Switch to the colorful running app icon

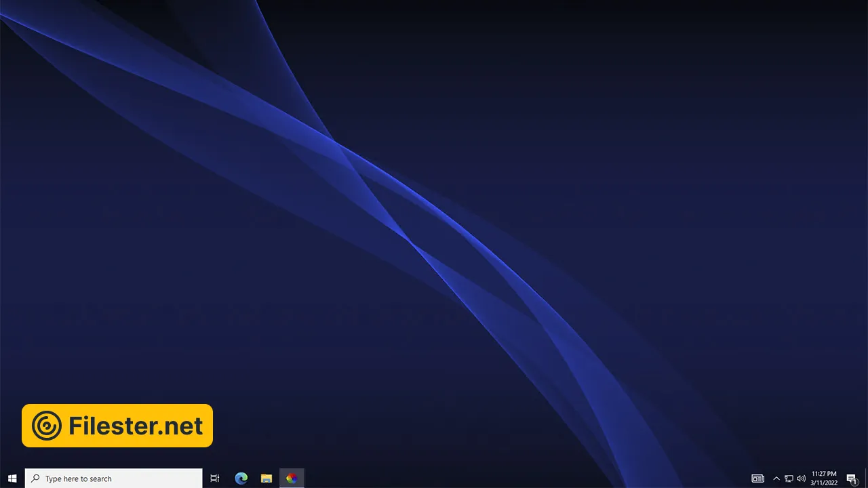point(292,479)
